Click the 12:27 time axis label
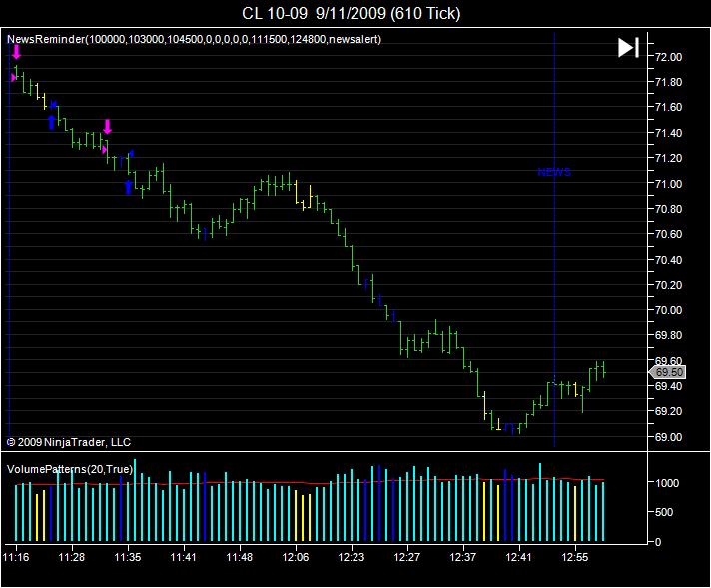 click(x=407, y=557)
